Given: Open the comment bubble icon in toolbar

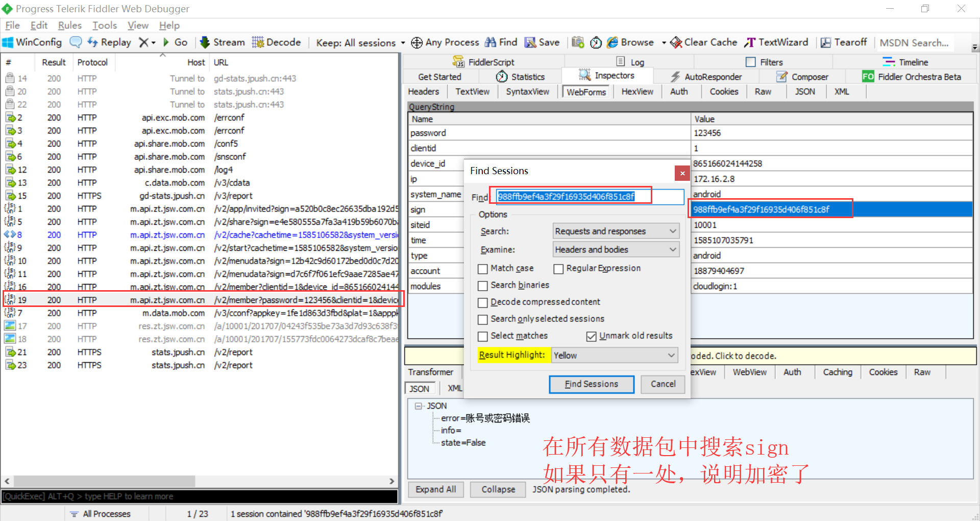Looking at the screenshot, I should pos(76,42).
